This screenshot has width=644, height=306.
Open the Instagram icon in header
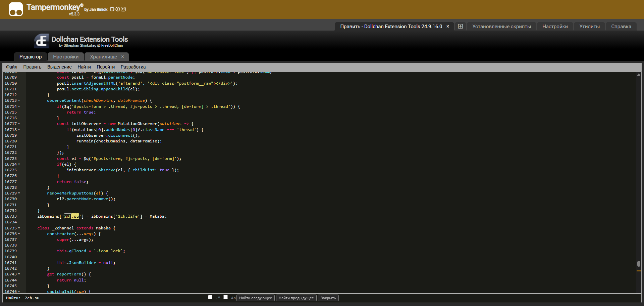tap(123, 9)
